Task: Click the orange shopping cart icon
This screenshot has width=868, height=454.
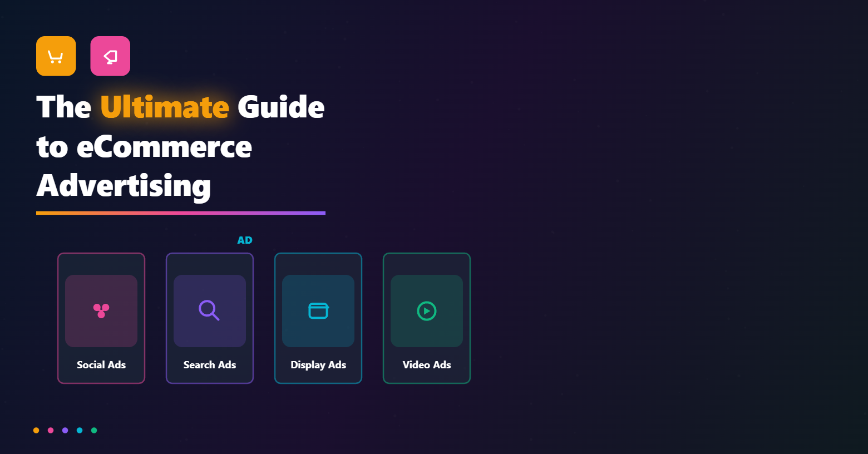Action: [x=55, y=56]
